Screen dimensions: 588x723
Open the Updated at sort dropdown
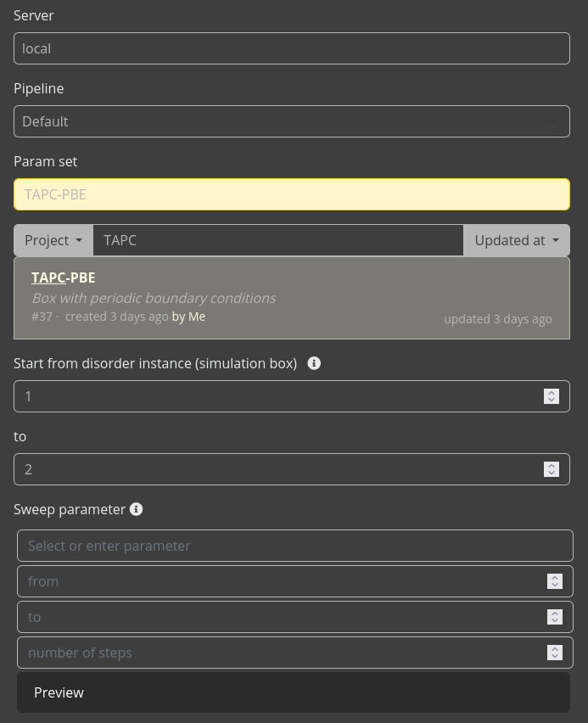516,240
